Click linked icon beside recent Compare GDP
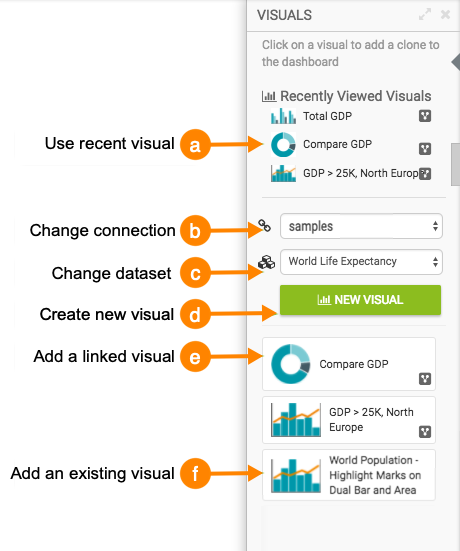Image resolution: width=460 pixels, height=551 pixels. click(x=425, y=149)
